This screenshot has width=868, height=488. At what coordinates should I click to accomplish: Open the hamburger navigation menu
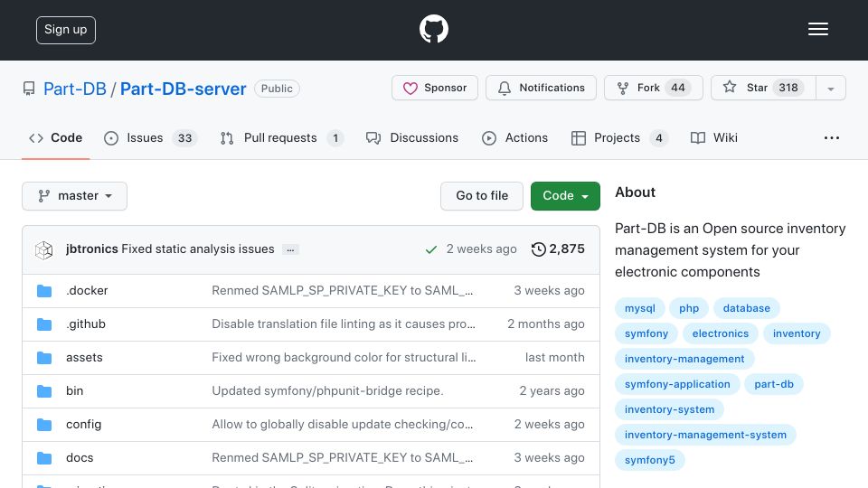click(x=817, y=29)
